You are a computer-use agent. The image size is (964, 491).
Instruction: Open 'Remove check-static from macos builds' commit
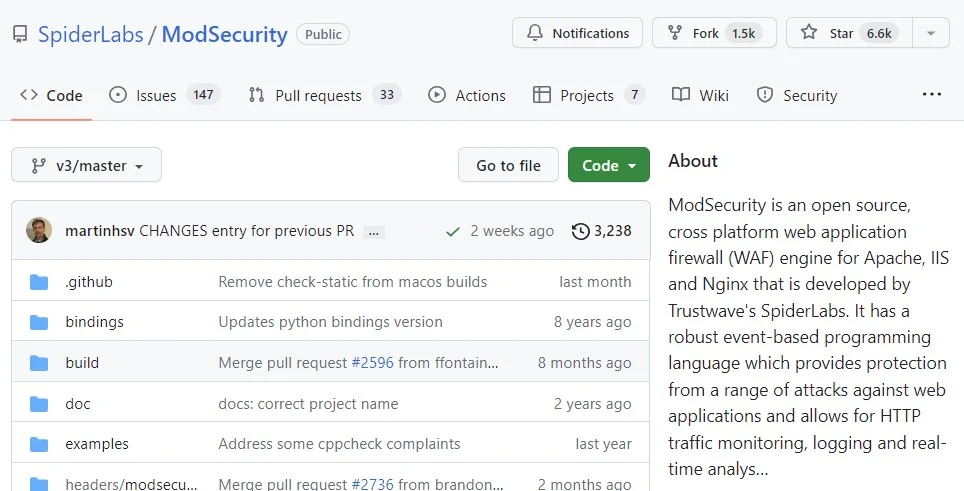pos(352,281)
